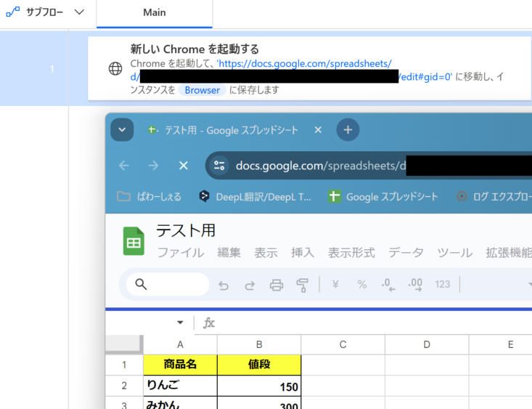Open the ぱわーしぇる bookmarks folder
Viewport: 532px width, 409px height.
(150, 197)
